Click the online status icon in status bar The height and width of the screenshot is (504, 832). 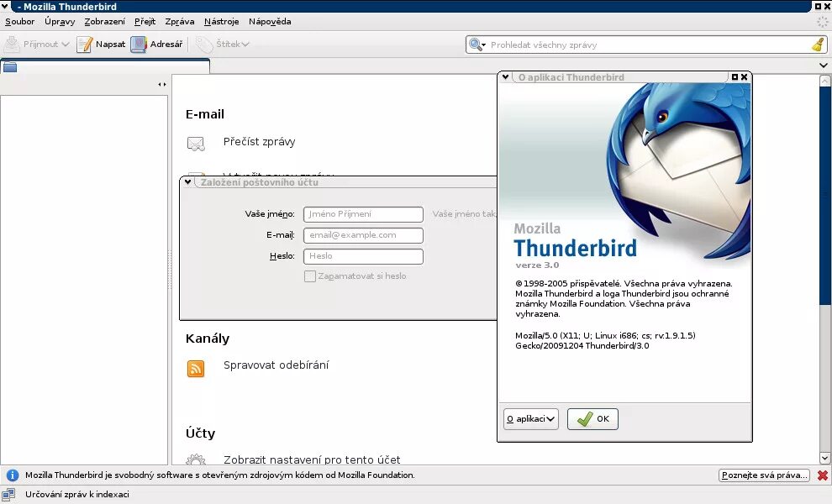8,495
